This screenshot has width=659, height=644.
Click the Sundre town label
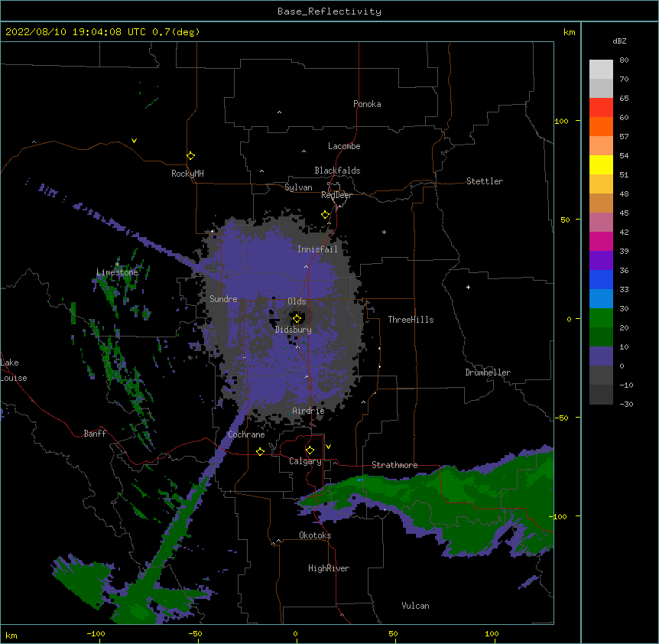pyautogui.click(x=223, y=299)
